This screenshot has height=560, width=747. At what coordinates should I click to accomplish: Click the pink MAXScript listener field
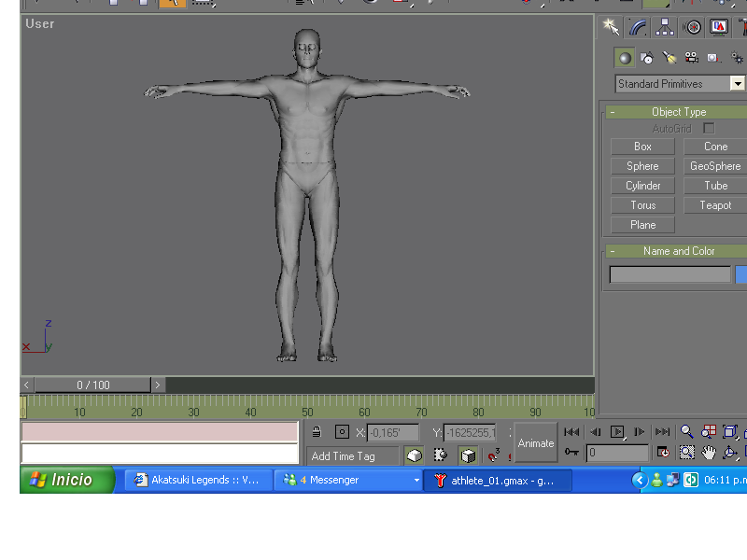[x=160, y=432]
